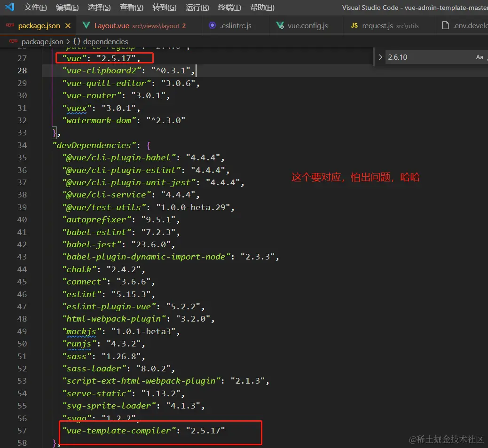Click the file icon on .env.development tab
The width and height of the screenshot is (488, 448).
(x=445, y=25)
